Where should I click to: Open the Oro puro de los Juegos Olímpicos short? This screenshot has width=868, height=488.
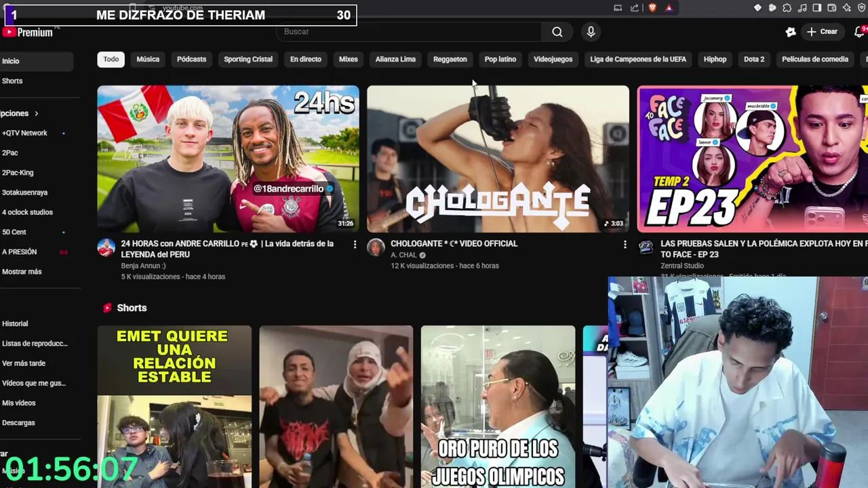(498, 407)
